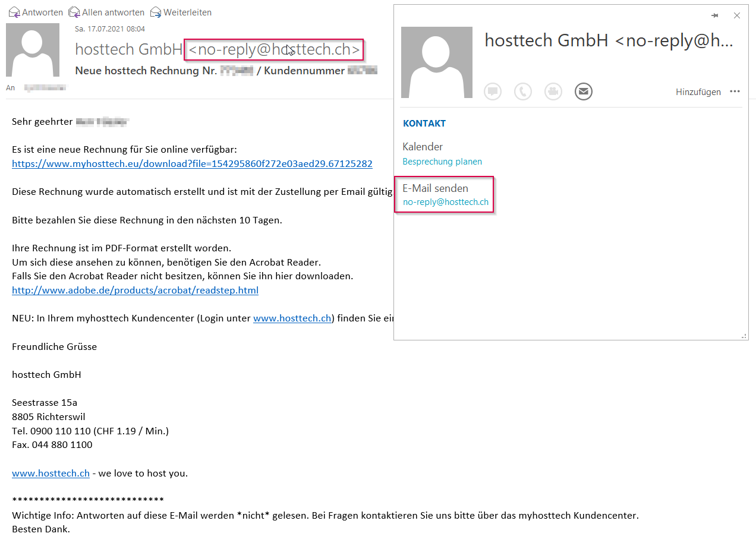Click the text '8805 Richterswil'

(49, 416)
